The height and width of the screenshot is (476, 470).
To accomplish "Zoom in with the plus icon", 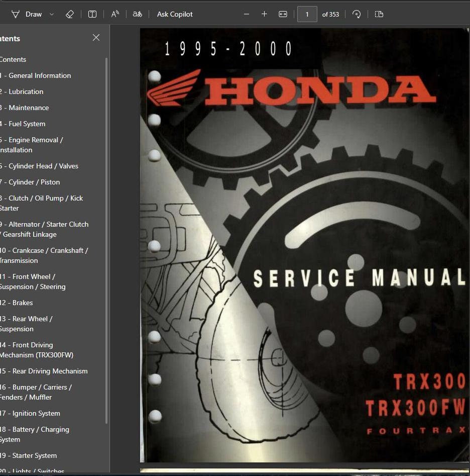I will [x=264, y=14].
